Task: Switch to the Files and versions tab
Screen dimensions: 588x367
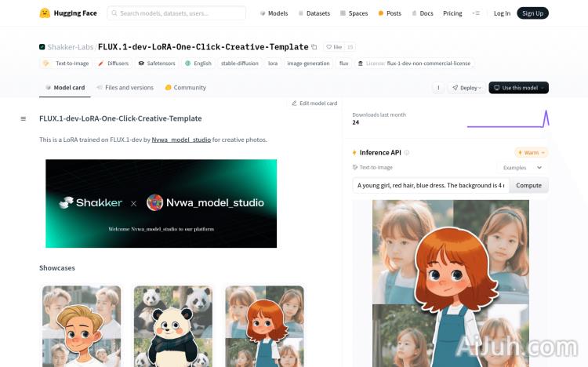Action: 125,87
